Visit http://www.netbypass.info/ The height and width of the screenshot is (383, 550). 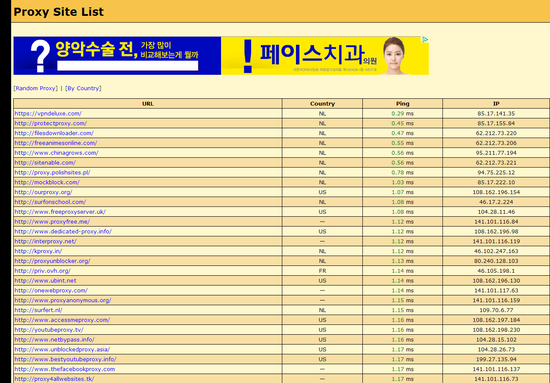tap(54, 340)
